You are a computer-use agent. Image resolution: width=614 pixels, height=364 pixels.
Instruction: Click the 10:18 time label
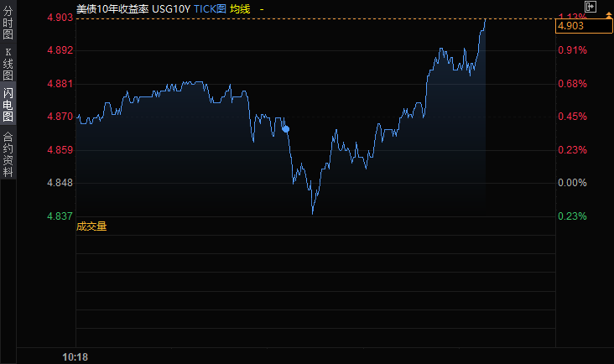pyautogui.click(x=75, y=357)
